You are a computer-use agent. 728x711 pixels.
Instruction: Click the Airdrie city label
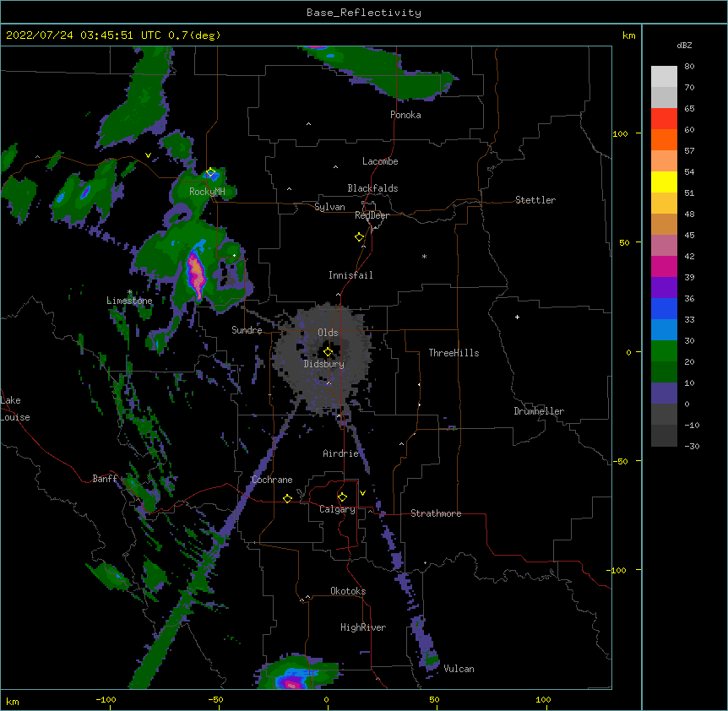pyautogui.click(x=341, y=453)
